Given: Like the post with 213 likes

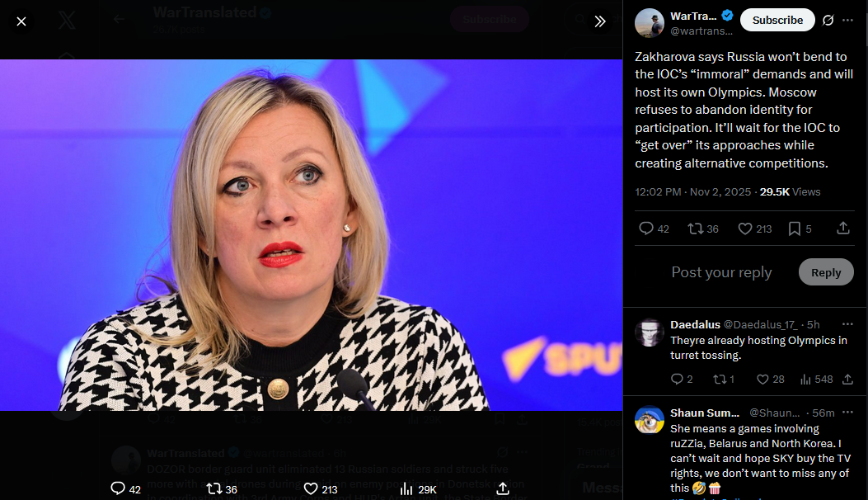Looking at the screenshot, I should click(x=755, y=229).
